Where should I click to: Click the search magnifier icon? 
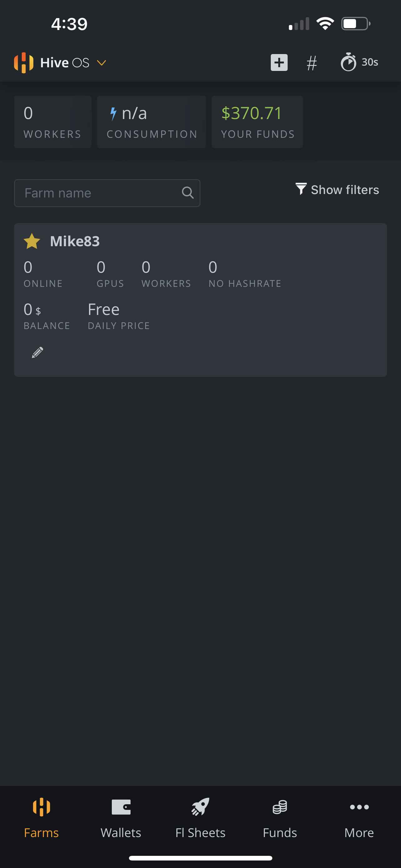point(187,193)
